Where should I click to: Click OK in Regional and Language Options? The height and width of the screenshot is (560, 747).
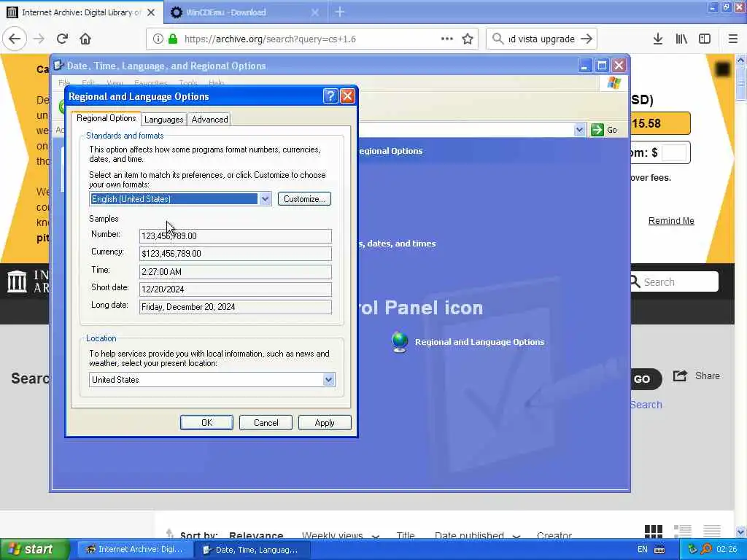click(x=206, y=423)
